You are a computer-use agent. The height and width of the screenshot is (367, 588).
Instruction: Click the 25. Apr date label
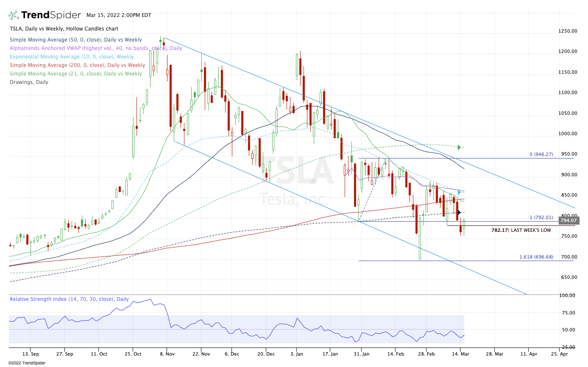click(x=560, y=353)
